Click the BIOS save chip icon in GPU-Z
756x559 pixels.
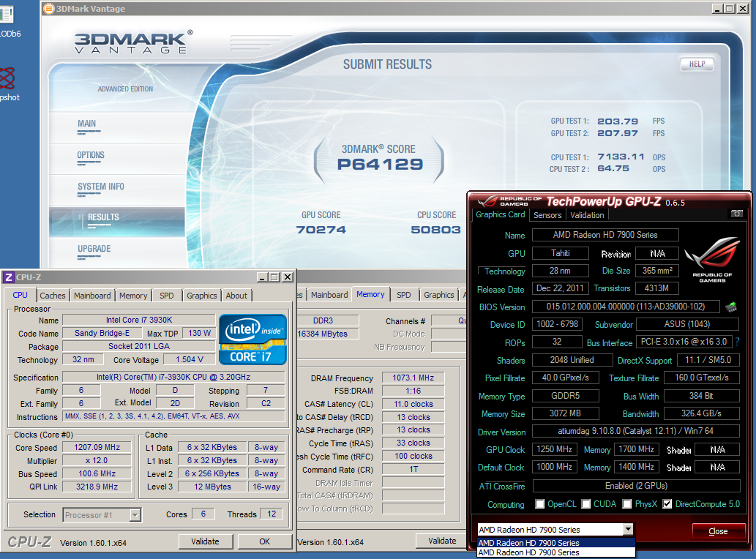coord(731,307)
